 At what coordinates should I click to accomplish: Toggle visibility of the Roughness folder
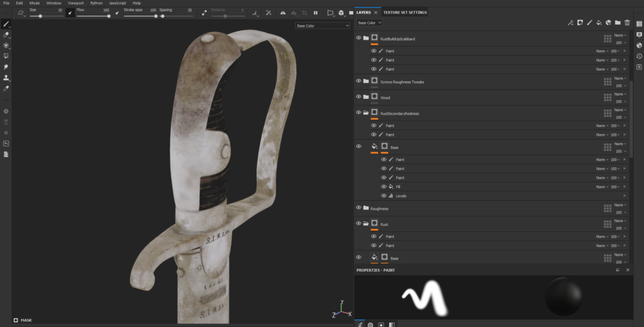pos(358,208)
